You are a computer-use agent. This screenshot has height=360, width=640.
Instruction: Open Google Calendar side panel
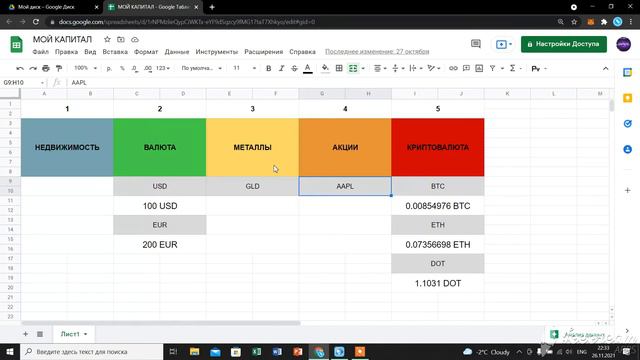point(627,73)
